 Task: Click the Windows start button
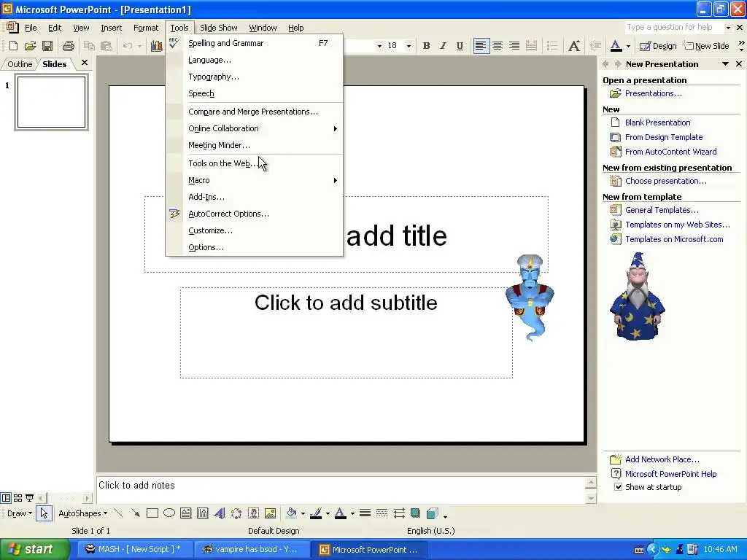34,550
